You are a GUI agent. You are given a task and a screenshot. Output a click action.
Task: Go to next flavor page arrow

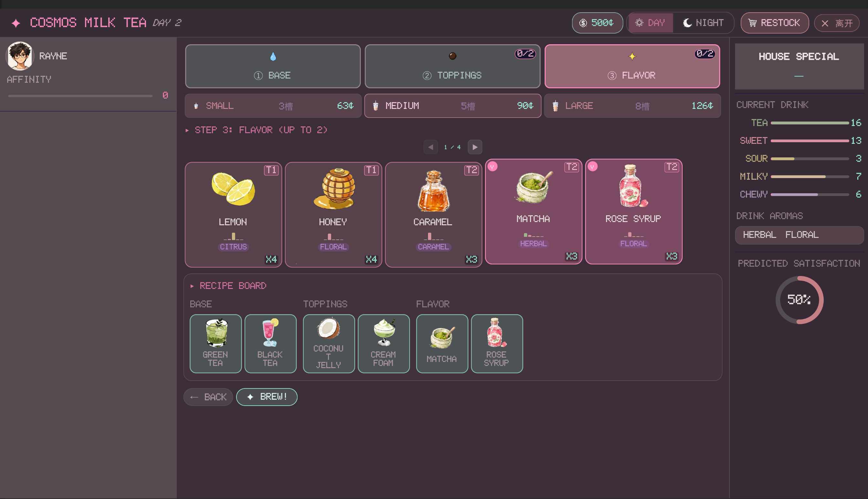[475, 147]
